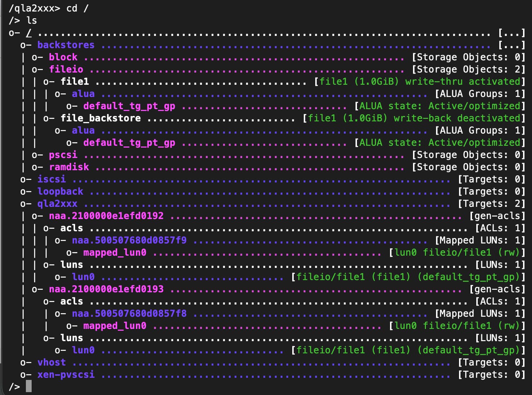The height and width of the screenshot is (395, 532).
Task: Click the backstores tree node
Action: tap(66, 45)
